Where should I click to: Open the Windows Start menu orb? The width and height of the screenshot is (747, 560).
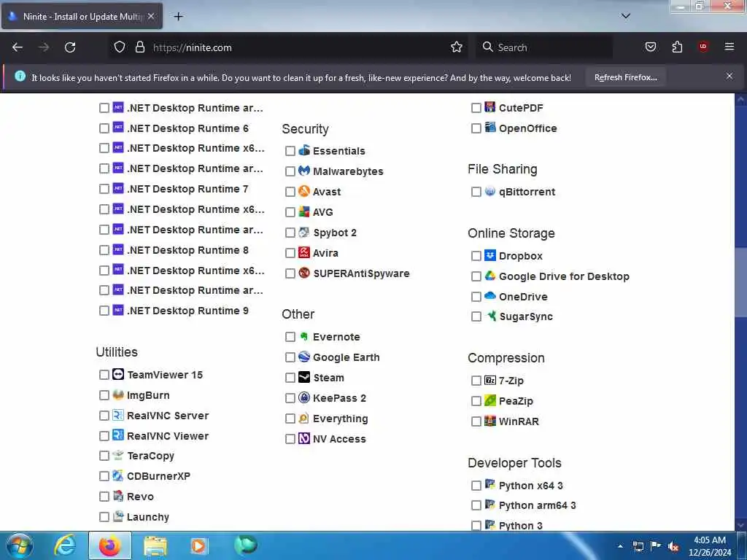[20, 545]
